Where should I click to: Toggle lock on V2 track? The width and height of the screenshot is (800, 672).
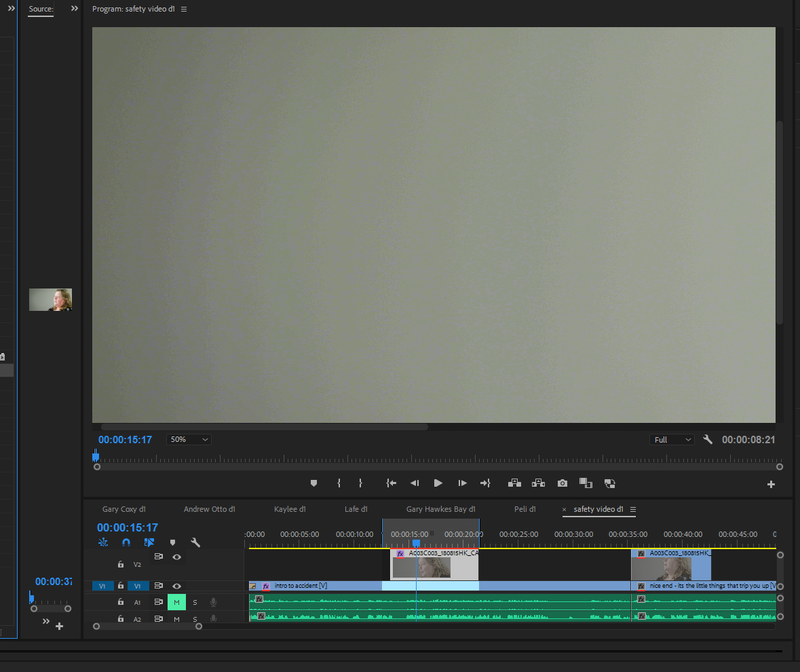[120, 564]
